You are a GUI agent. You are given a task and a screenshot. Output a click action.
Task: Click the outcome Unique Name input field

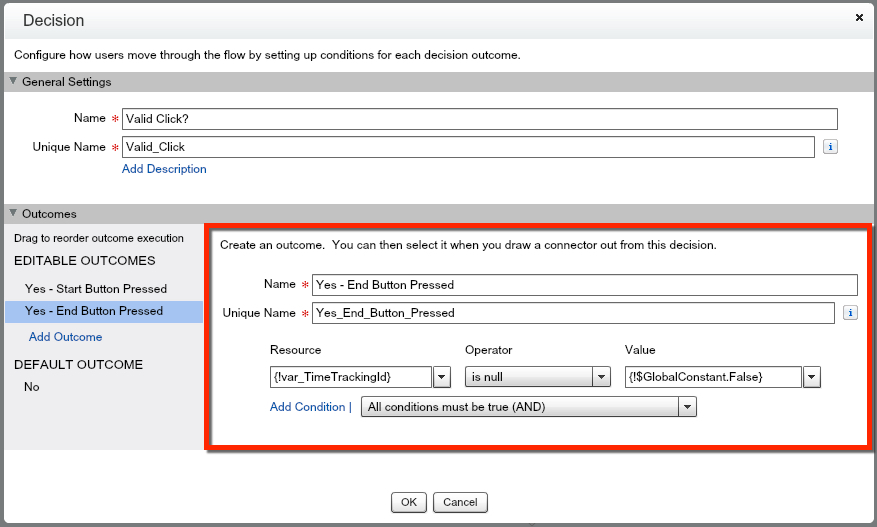coord(573,313)
